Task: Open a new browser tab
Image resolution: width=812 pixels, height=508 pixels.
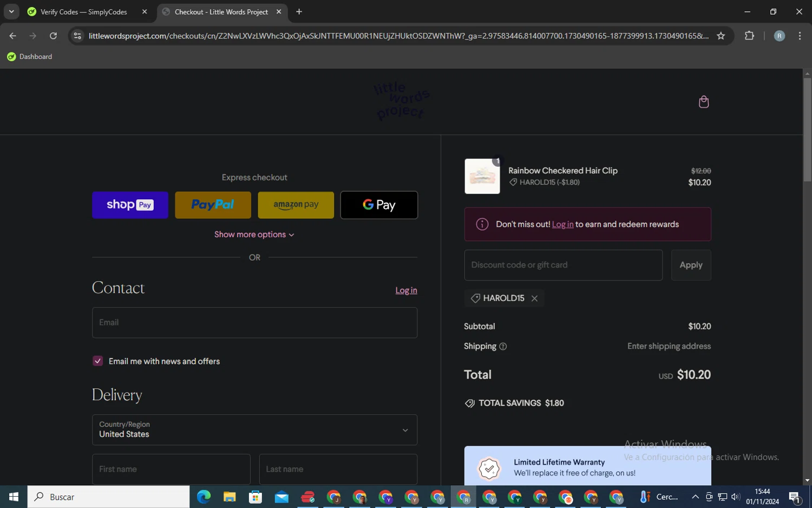Action: point(299,12)
